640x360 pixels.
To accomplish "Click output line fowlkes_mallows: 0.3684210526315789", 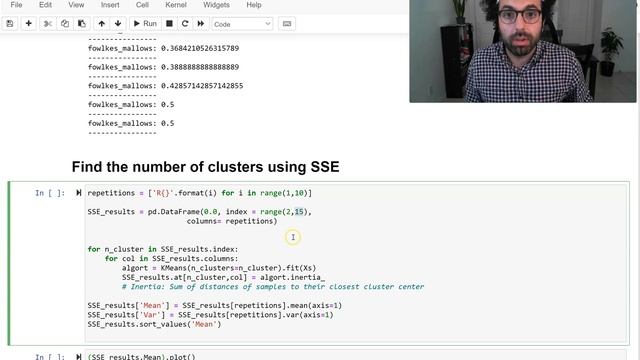I will click(163, 48).
